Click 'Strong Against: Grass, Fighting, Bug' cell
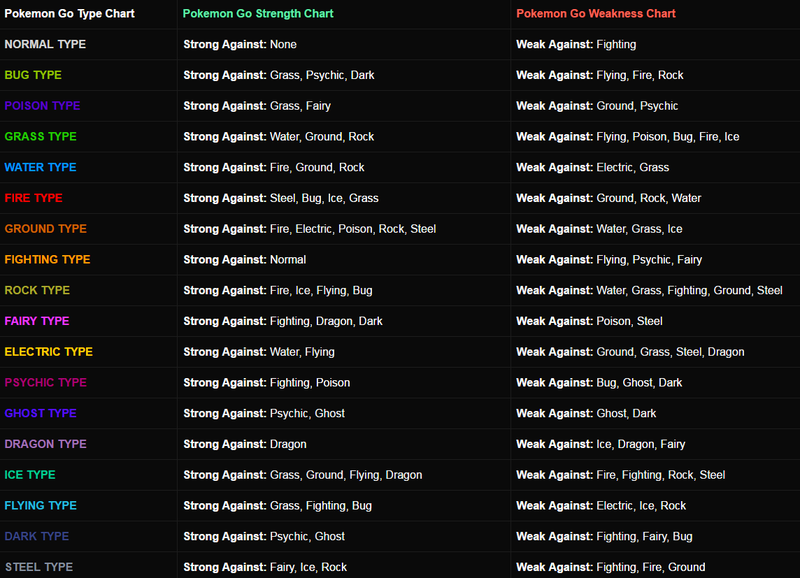This screenshot has width=800, height=578. [278, 506]
